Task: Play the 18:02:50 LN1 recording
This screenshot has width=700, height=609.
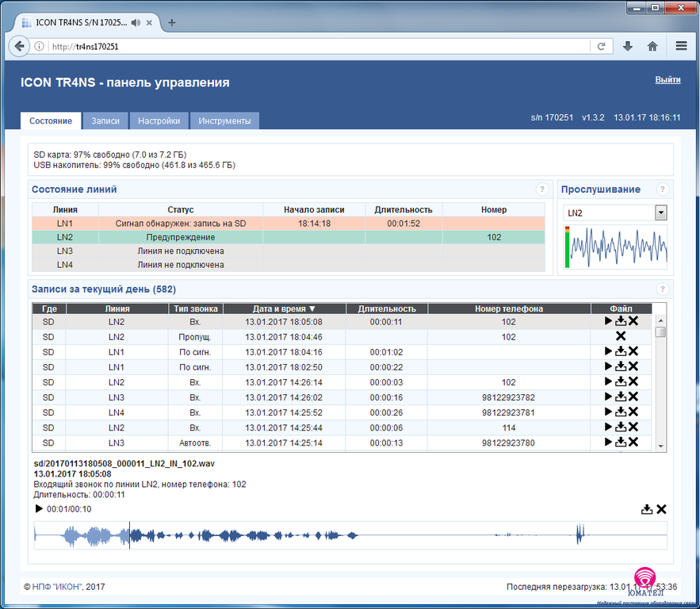Action: [608, 366]
